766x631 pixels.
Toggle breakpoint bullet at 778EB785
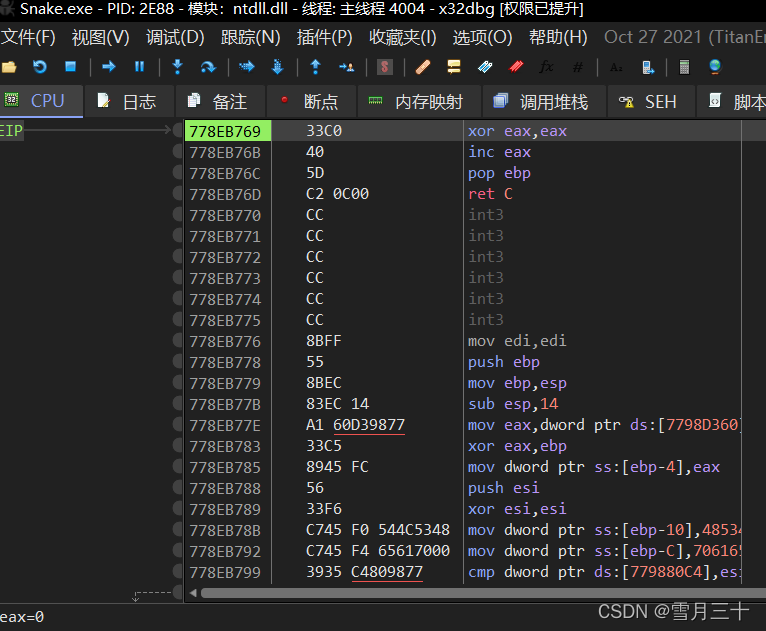178,466
